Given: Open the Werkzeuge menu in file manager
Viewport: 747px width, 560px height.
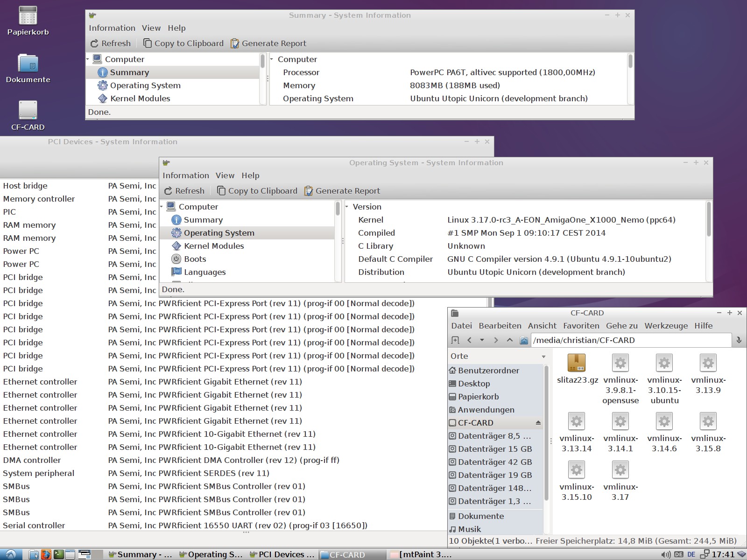Looking at the screenshot, I should pyautogui.click(x=666, y=326).
